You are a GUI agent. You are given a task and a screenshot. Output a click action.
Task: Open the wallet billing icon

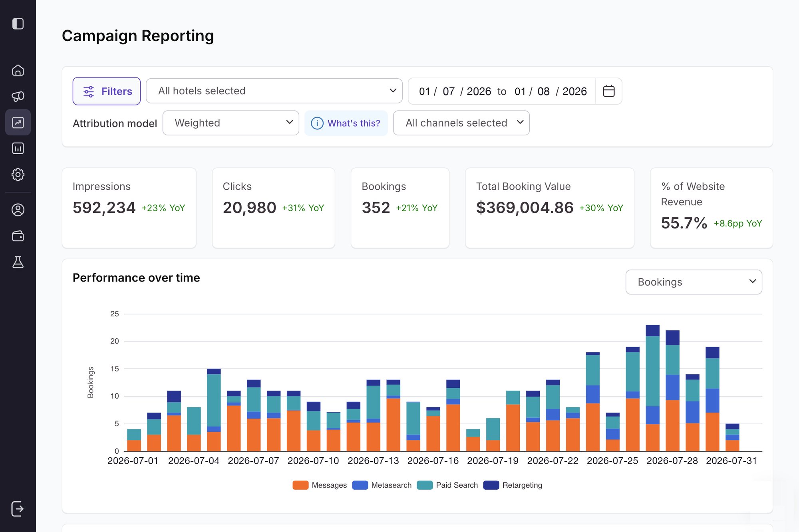click(x=18, y=236)
